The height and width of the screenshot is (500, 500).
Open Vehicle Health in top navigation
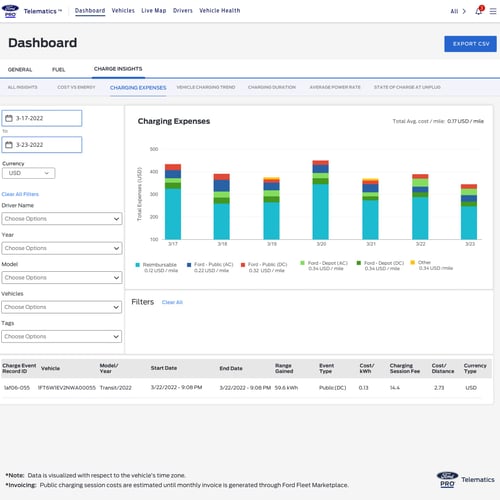[x=220, y=11]
